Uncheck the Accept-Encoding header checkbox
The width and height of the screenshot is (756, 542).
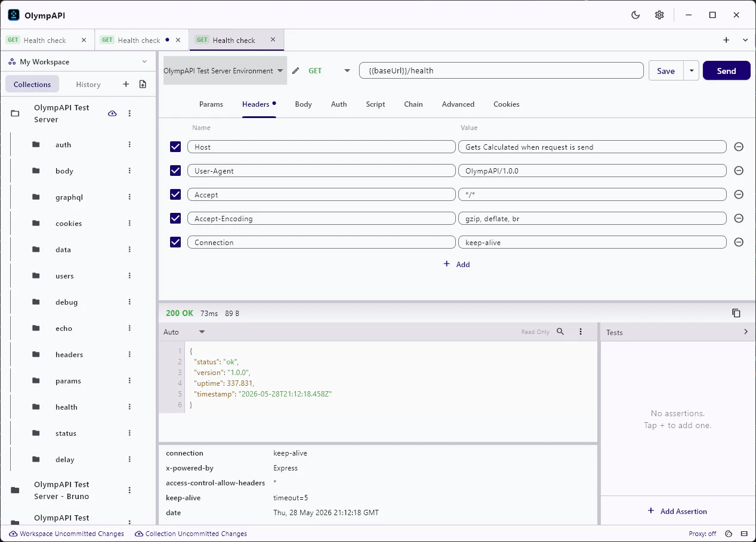click(x=175, y=218)
